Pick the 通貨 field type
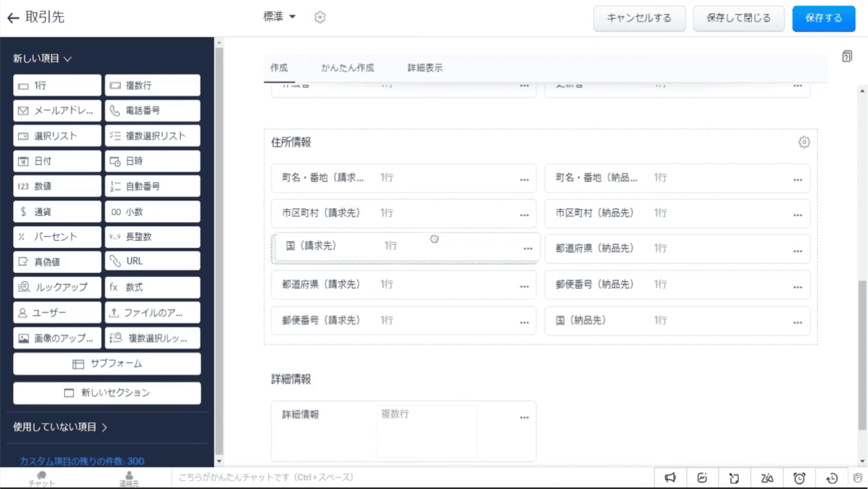Screen dimensions: 868x489 (57, 211)
